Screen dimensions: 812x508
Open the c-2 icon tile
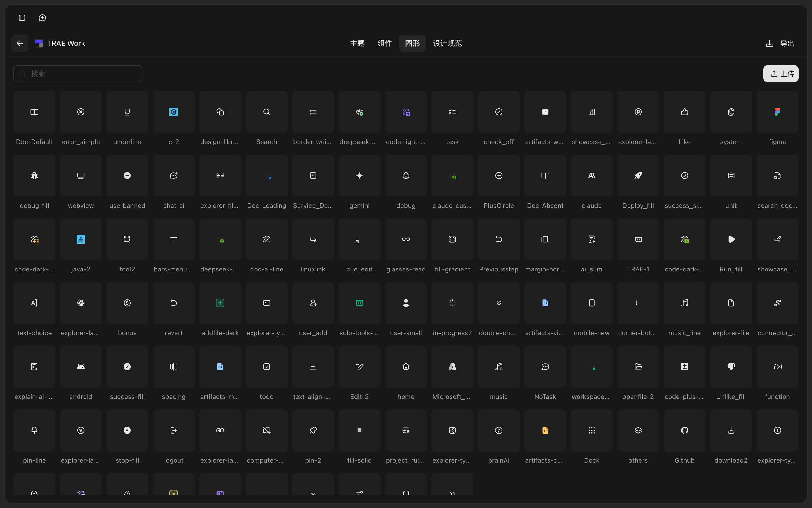click(x=174, y=112)
